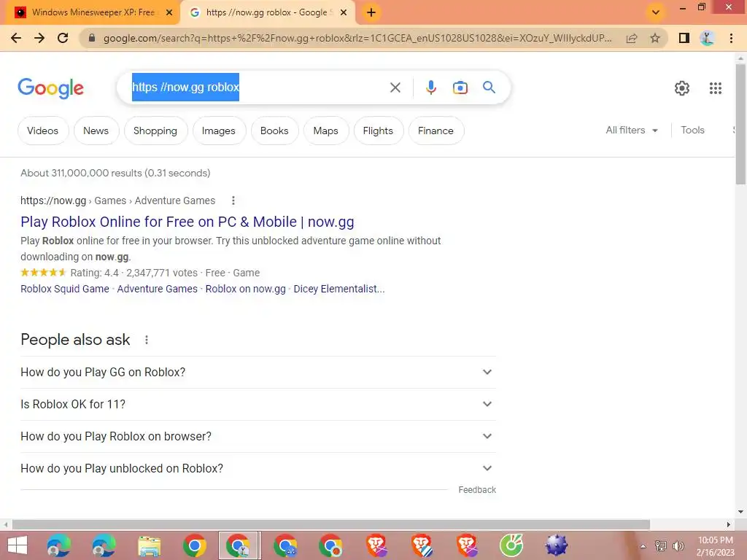This screenshot has width=747, height=560.
Task: Open the network icon in the system tray
Action: pyautogui.click(x=660, y=546)
